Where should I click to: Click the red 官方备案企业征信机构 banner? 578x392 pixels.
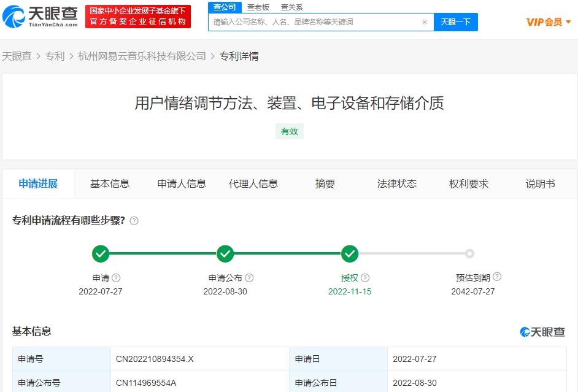(x=138, y=17)
